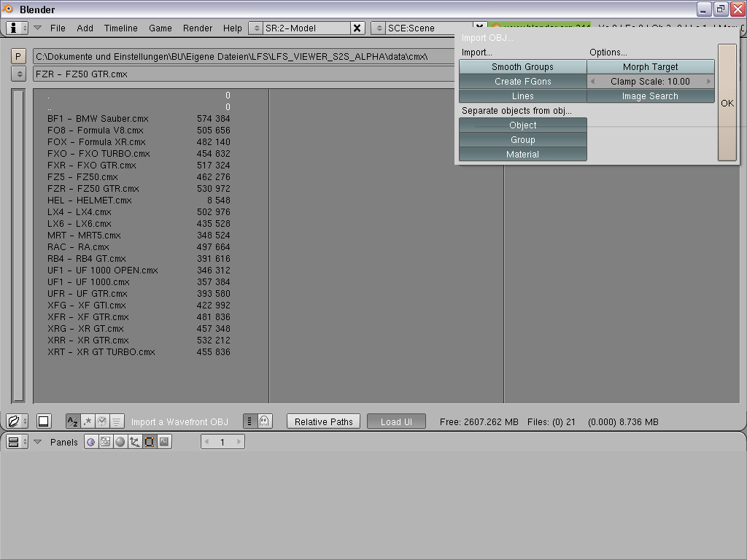Open the Timeline menu
The width and height of the screenshot is (747, 560).
(x=120, y=28)
